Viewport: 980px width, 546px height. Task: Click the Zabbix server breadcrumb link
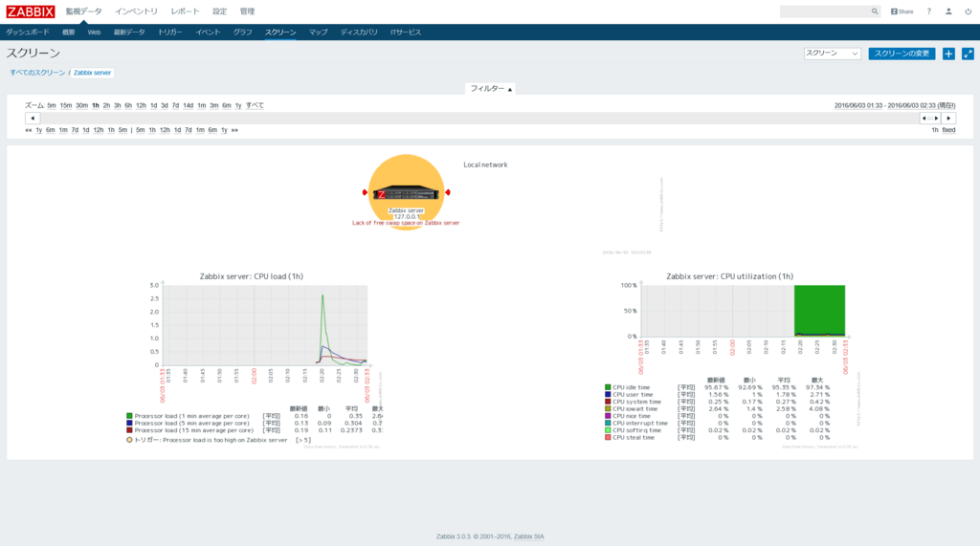click(x=93, y=73)
